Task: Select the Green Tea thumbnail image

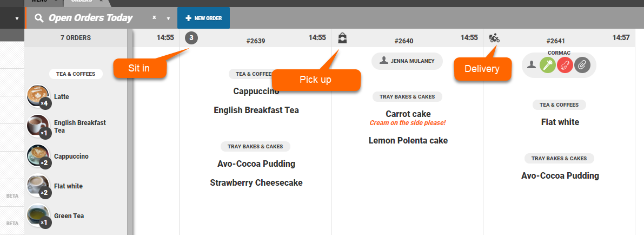Action: [x=38, y=216]
